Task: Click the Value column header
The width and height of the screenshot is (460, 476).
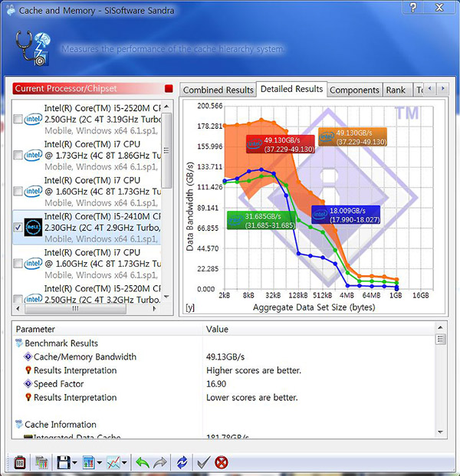Action: (x=318, y=329)
